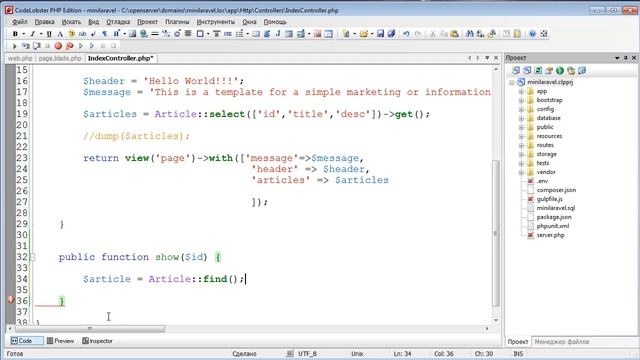
Task: Apply italic formatting with the I icon
Action: (x=32, y=34)
